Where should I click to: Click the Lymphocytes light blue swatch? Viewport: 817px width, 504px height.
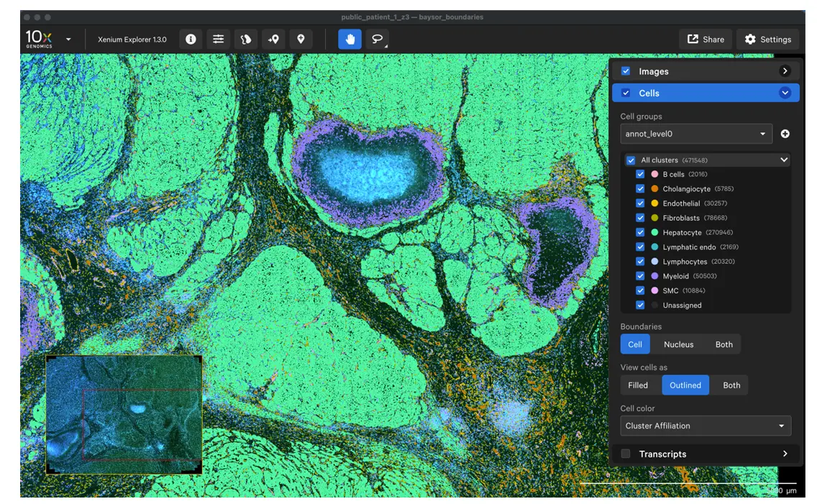tap(654, 262)
